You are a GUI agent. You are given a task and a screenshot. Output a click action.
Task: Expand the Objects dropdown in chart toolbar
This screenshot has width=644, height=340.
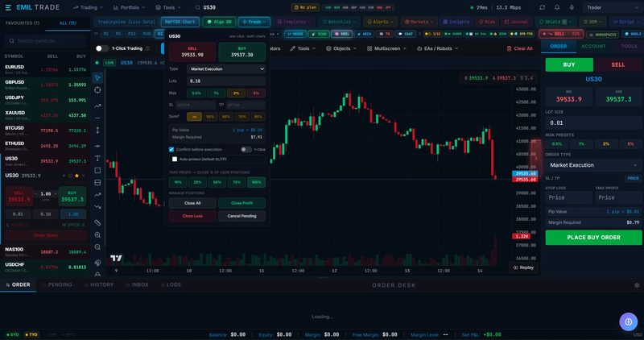pyautogui.click(x=341, y=48)
